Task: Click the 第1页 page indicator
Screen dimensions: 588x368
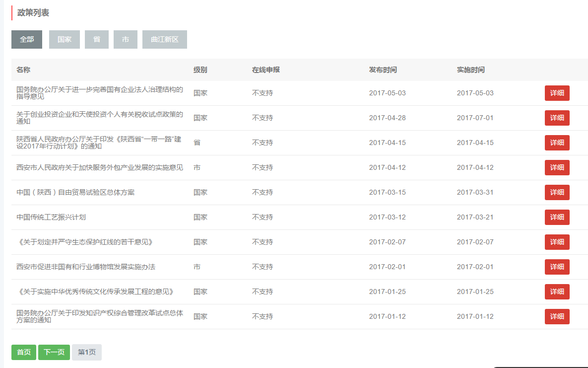Action: pyautogui.click(x=87, y=352)
